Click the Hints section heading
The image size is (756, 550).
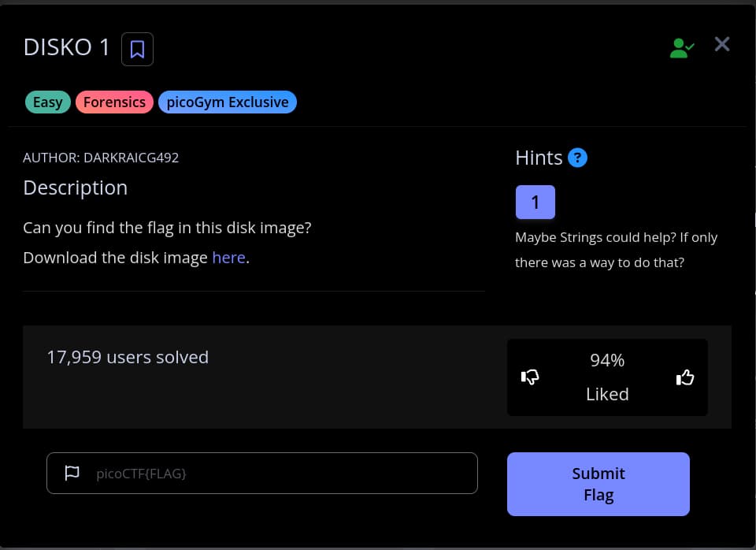(x=539, y=158)
